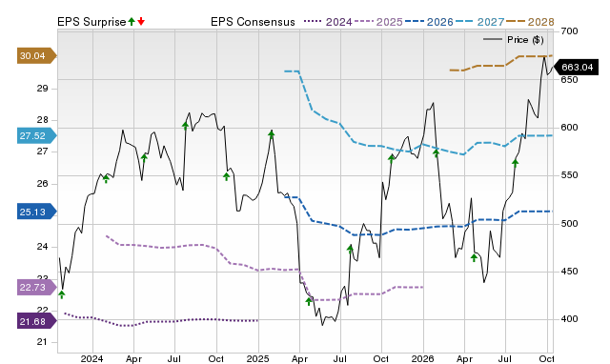Image resolution: width=610 pixels, height=364 pixels.
Task: Click the 2024 label on the time axis
Action: coord(92,358)
